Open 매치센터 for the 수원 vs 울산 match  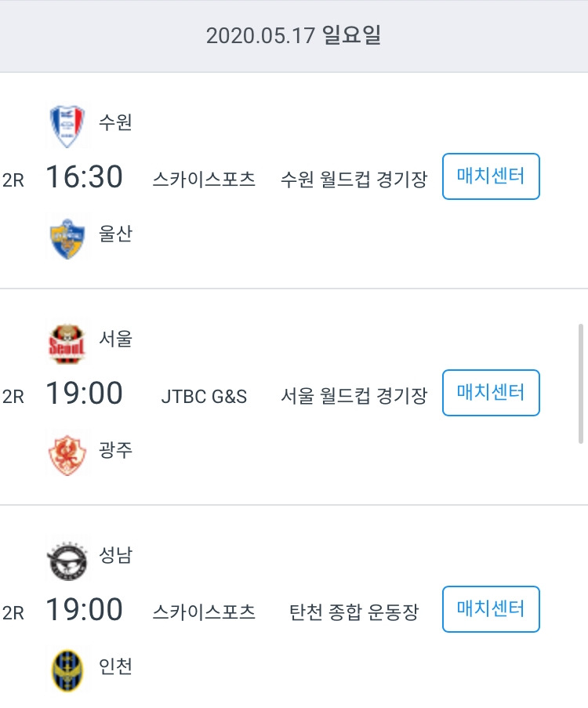tap(491, 176)
